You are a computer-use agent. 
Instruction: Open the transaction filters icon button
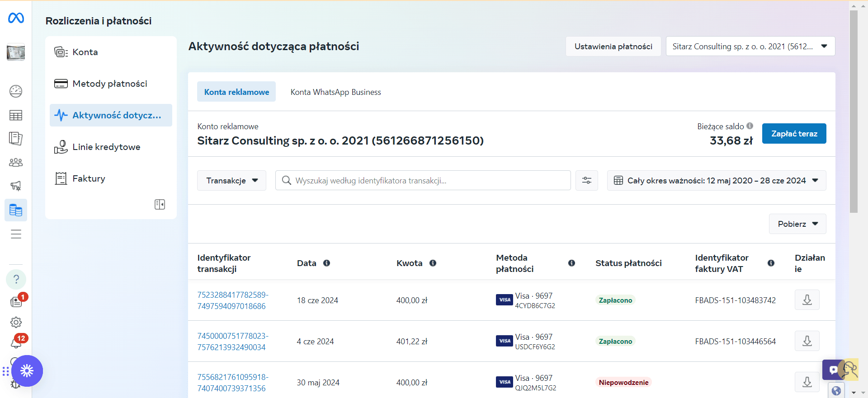click(x=586, y=180)
